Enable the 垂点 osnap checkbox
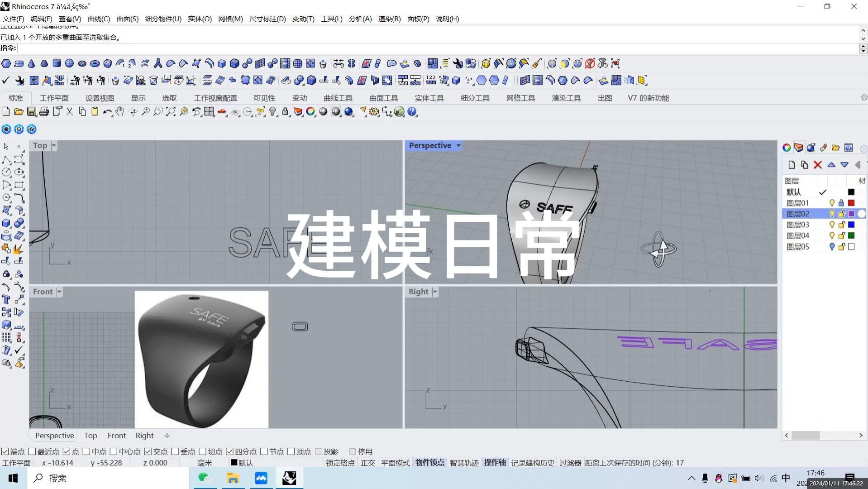The image size is (868, 489). tap(175, 451)
